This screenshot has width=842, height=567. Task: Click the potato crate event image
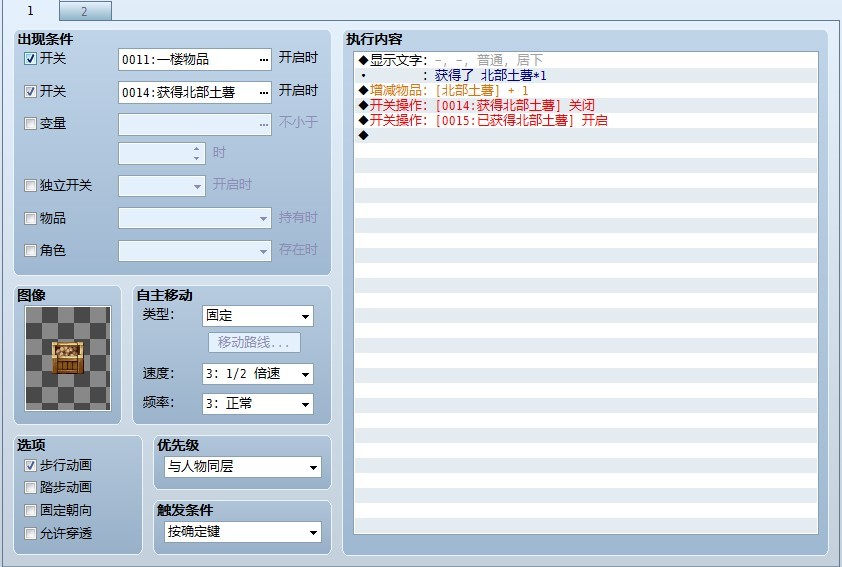[x=68, y=358]
